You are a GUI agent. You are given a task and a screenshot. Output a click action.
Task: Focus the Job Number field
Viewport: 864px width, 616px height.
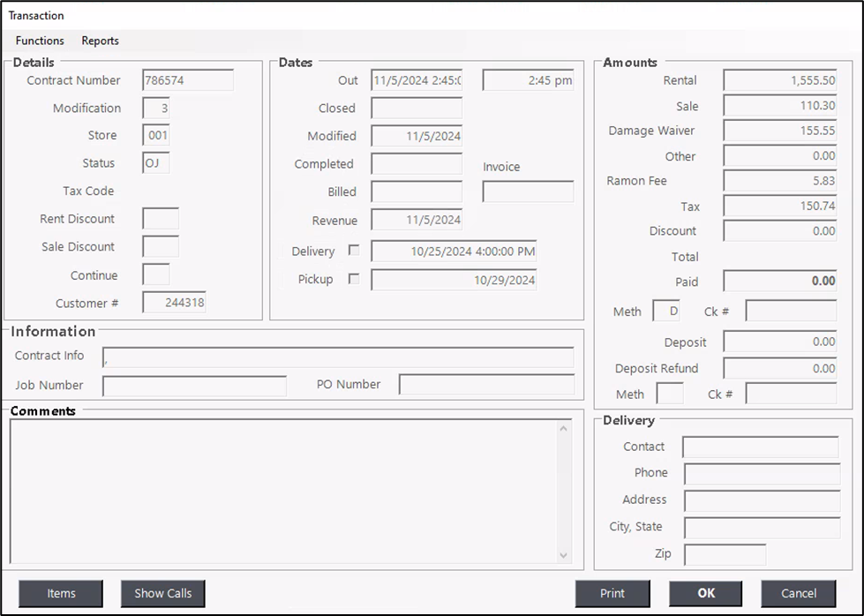194,386
